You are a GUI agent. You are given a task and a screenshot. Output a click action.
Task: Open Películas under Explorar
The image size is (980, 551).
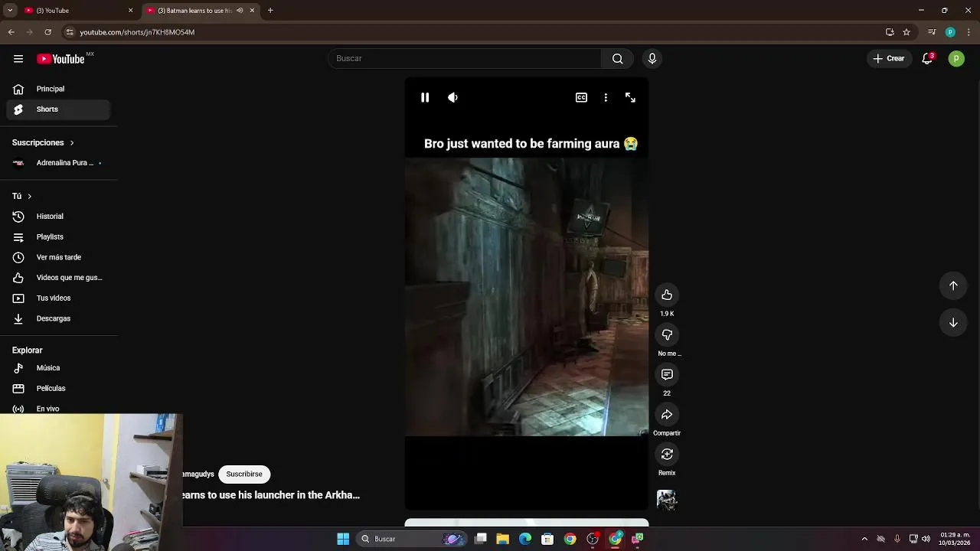(x=58, y=389)
